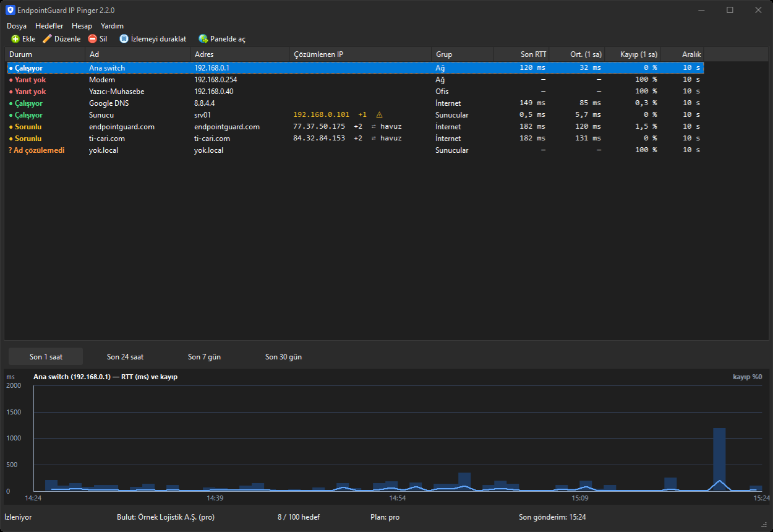Open the Hesap menu
The image size is (773, 532).
pos(82,26)
